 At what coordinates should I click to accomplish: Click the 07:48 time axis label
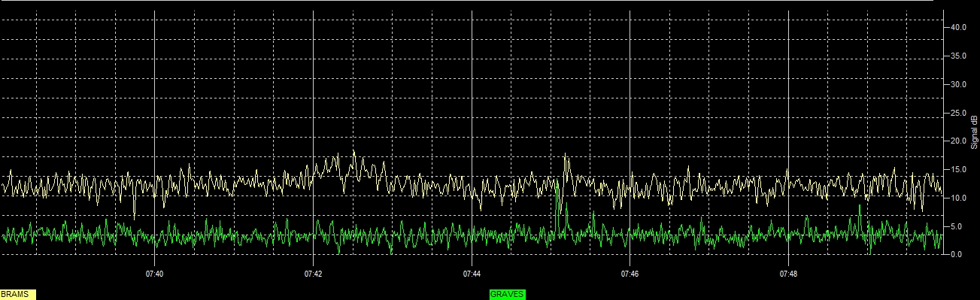tap(788, 274)
